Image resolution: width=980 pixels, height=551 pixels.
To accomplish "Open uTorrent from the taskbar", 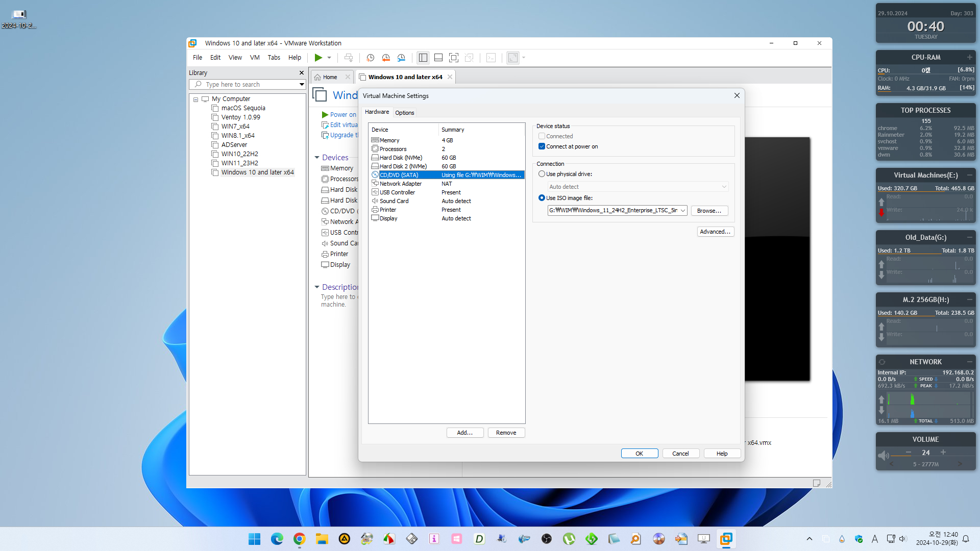I will coord(569,539).
